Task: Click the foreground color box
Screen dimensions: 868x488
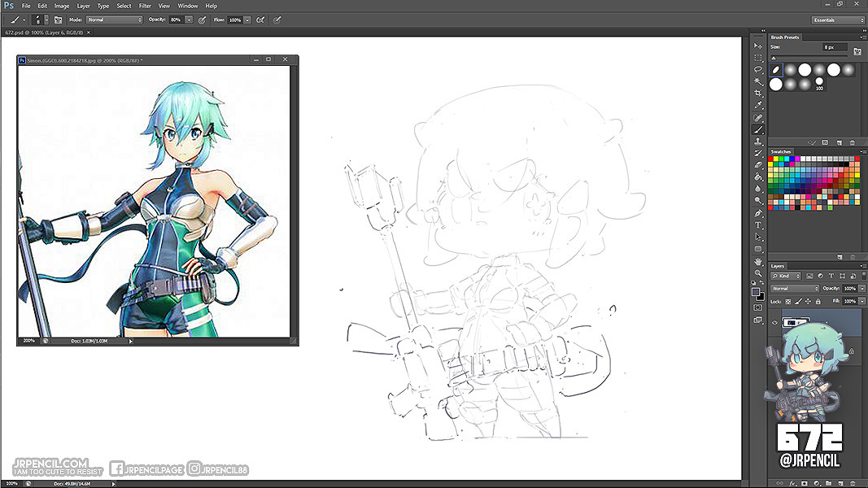Action: coord(756,292)
